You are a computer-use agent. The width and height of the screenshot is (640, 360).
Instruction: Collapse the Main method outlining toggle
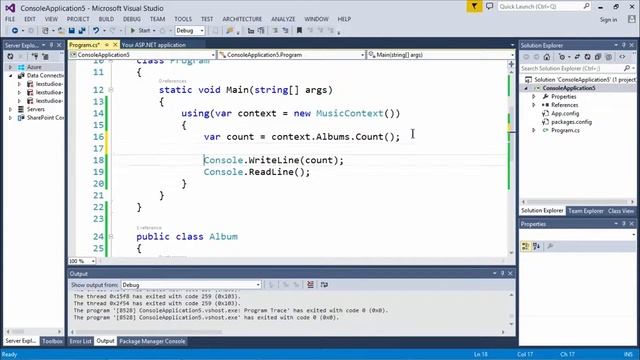(111, 90)
